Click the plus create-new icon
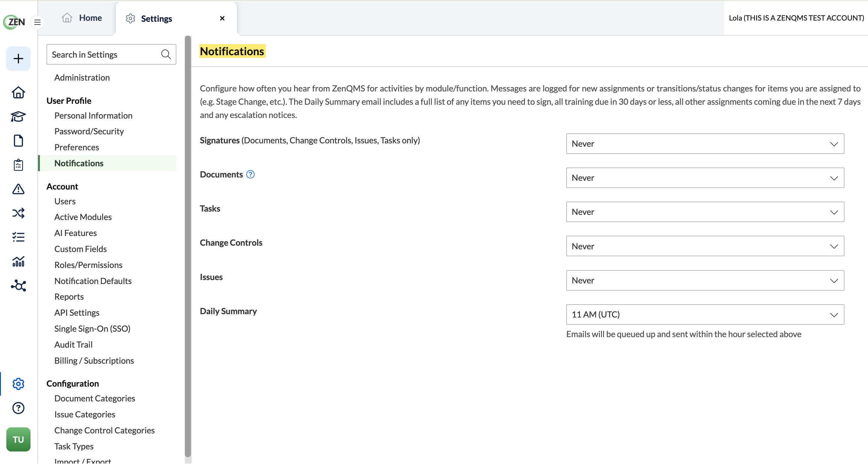The width and height of the screenshot is (868, 469). [x=18, y=59]
